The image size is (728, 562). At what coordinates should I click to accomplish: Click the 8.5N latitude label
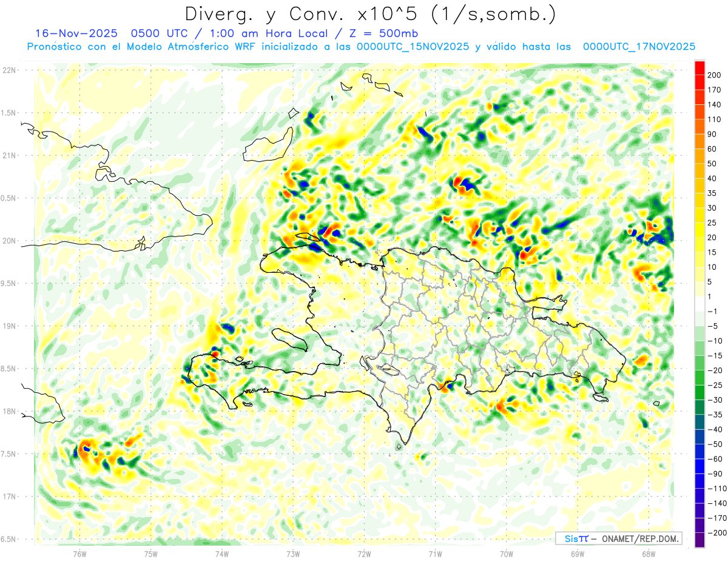(x=8, y=369)
